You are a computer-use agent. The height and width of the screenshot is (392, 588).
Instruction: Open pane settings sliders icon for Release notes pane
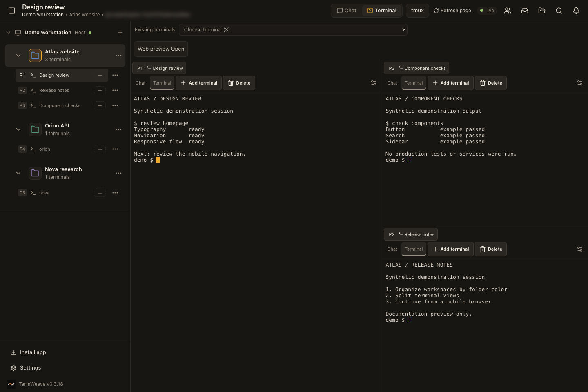coord(580,249)
